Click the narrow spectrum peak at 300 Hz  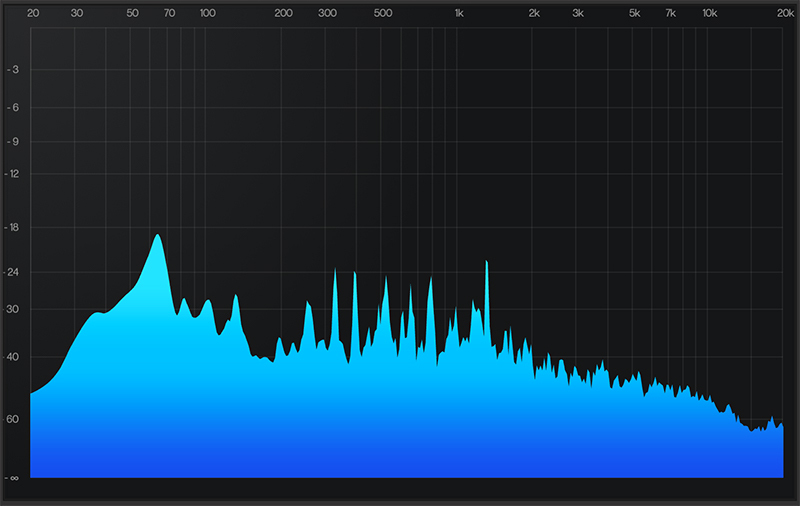pos(335,271)
